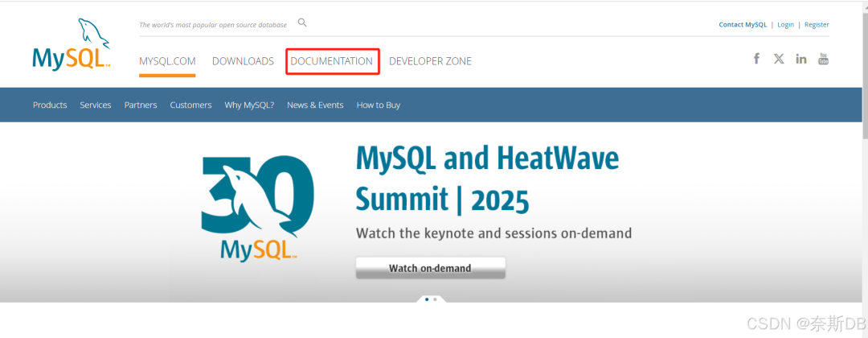
Task: Open the Partners menu
Action: click(x=141, y=105)
